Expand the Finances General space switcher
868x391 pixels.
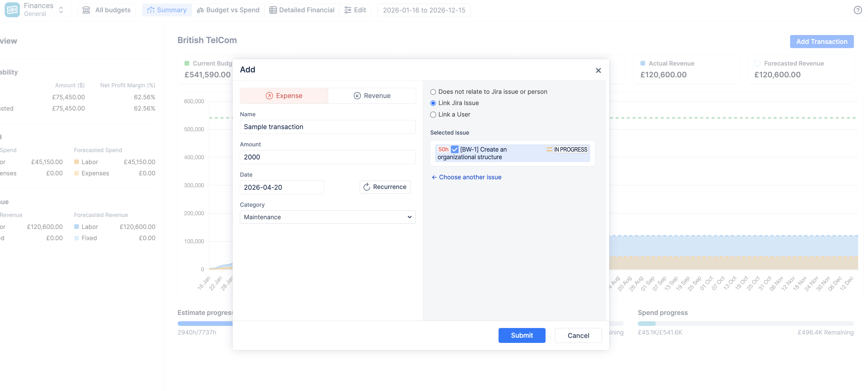[x=61, y=10]
